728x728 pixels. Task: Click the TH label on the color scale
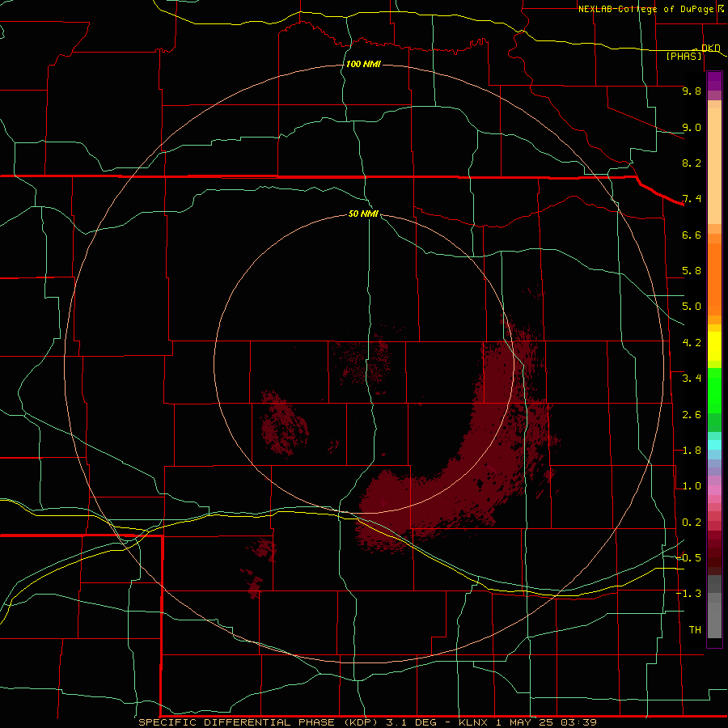(695, 630)
